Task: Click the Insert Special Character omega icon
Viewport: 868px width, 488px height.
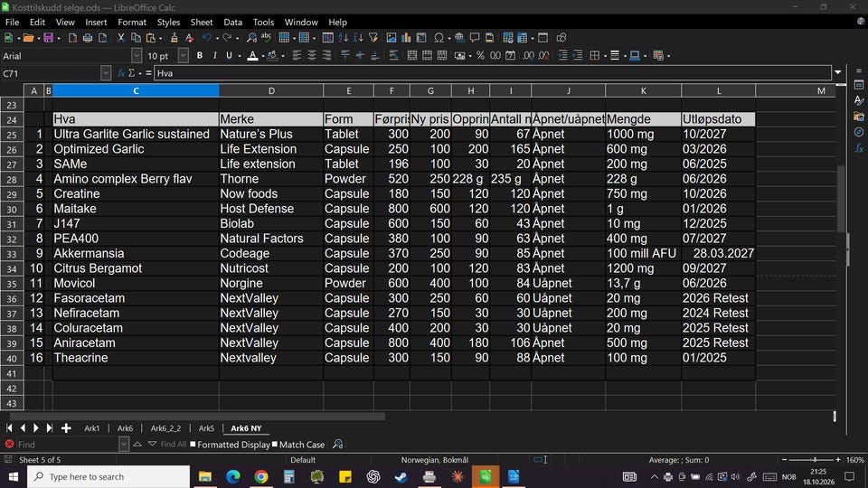Action: point(439,38)
